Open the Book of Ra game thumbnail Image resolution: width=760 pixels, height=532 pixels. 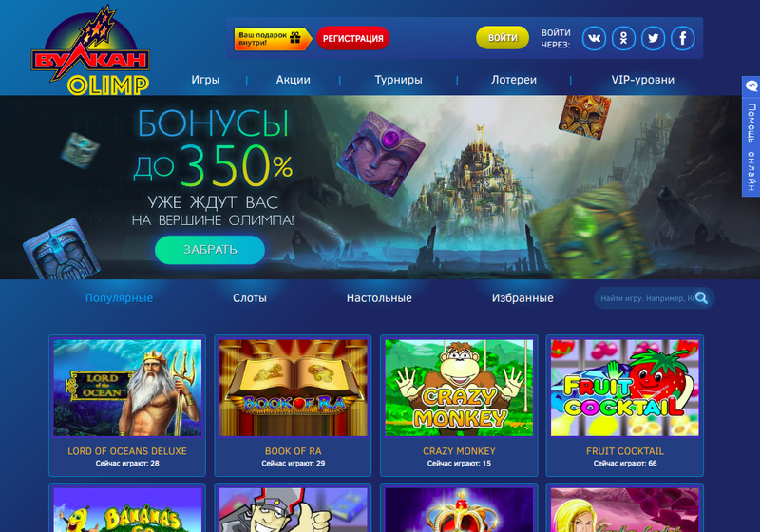pyautogui.click(x=294, y=388)
